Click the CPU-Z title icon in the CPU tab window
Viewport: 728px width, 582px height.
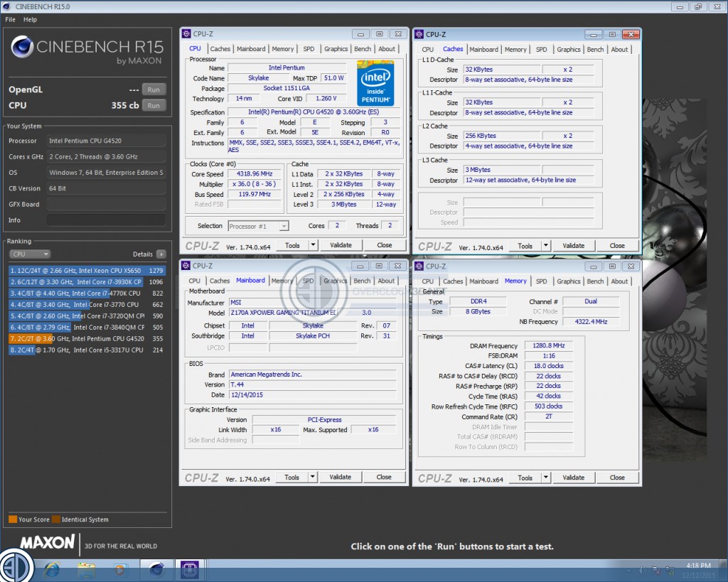186,34
